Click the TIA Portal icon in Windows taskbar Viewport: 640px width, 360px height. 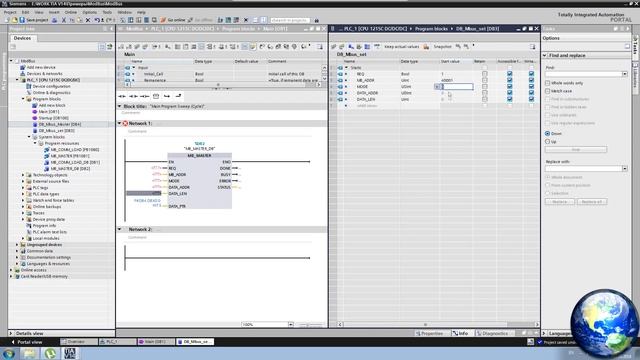[x=70, y=353]
